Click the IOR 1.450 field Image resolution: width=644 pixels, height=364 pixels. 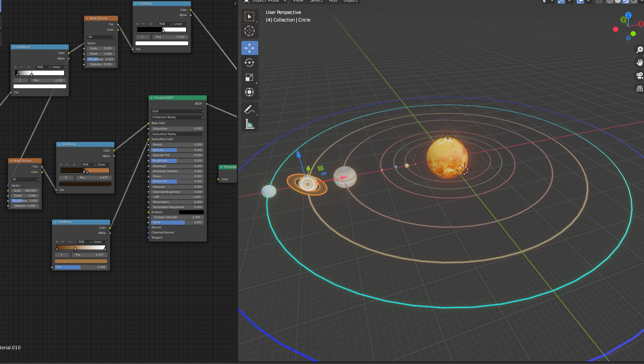pyautogui.click(x=178, y=197)
